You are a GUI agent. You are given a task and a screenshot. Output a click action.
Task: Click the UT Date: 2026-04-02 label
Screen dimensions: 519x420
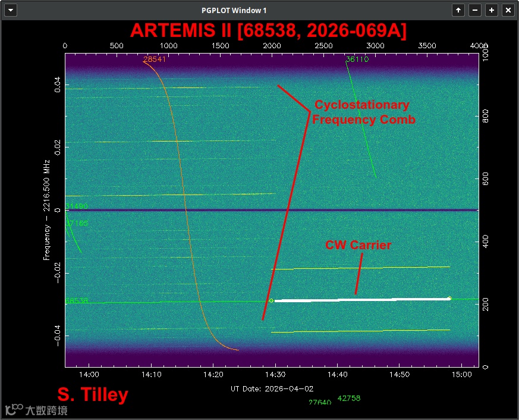(272, 388)
